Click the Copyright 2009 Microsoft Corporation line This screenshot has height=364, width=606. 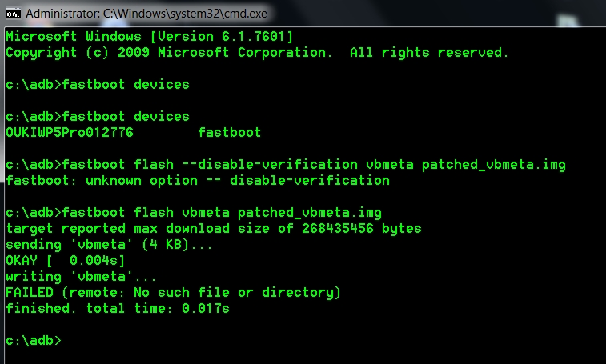[257, 53]
